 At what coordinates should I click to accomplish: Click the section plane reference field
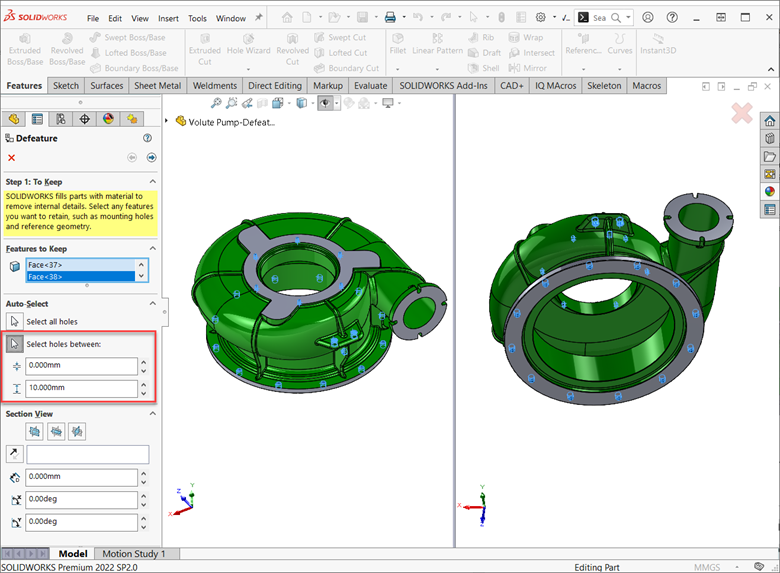point(88,454)
